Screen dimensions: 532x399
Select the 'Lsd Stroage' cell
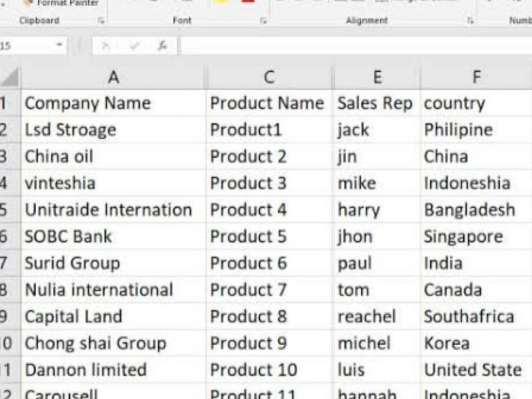pos(114,130)
